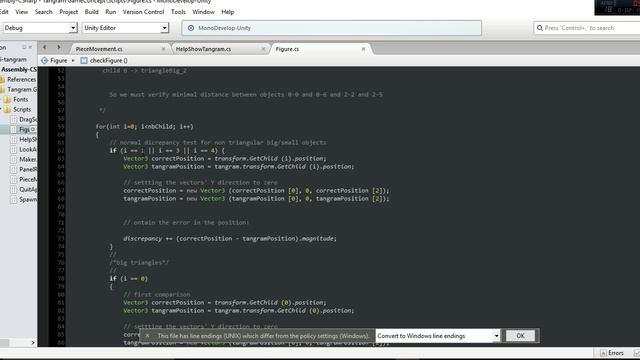Close the Figure.cs tab
The width and height of the screenshot is (640, 360).
pos(363,49)
